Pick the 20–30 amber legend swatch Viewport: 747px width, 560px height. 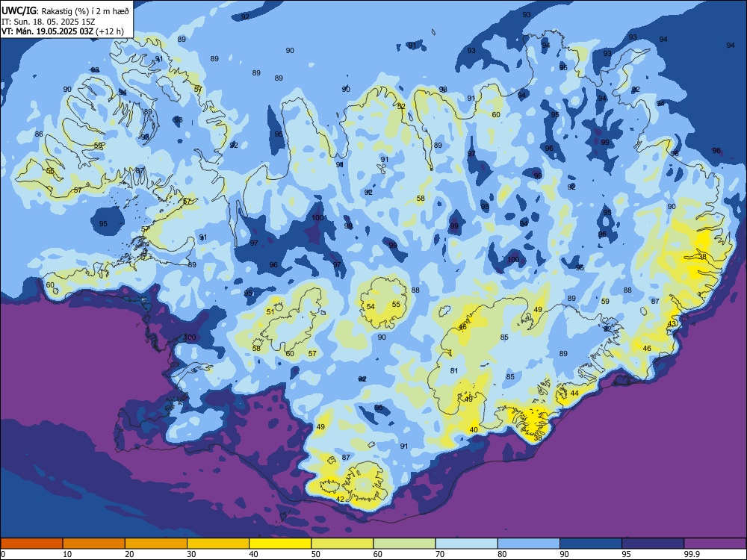[x=156, y=544]
